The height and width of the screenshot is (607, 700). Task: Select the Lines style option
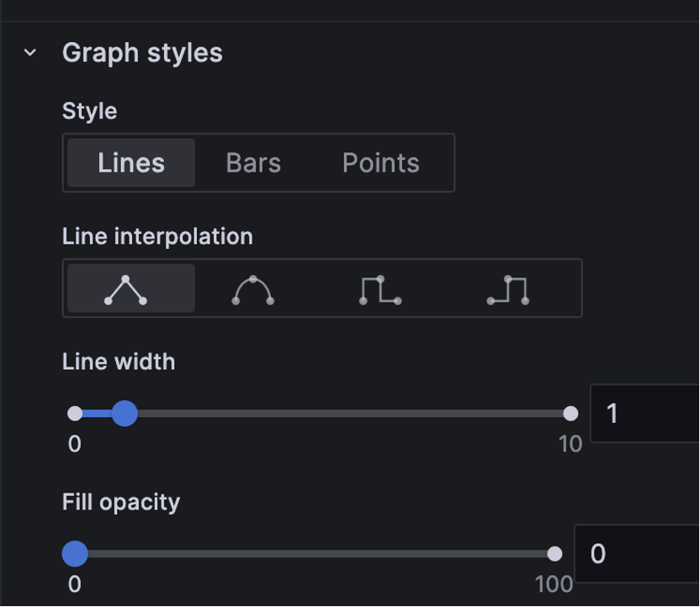[x=131, y=163]
